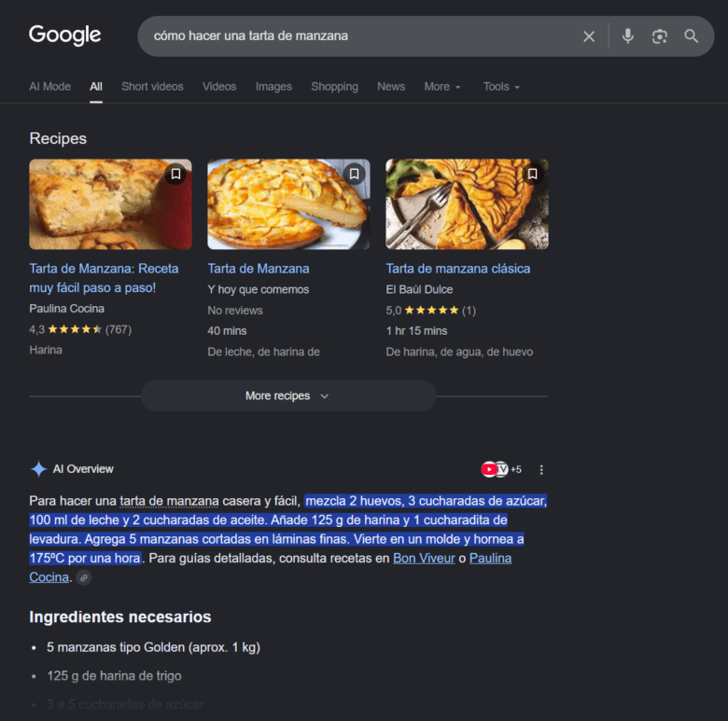The image size is (728, 721).
Task: Click the Google logo
Action: pyautogui.click(x=65, y=35)
